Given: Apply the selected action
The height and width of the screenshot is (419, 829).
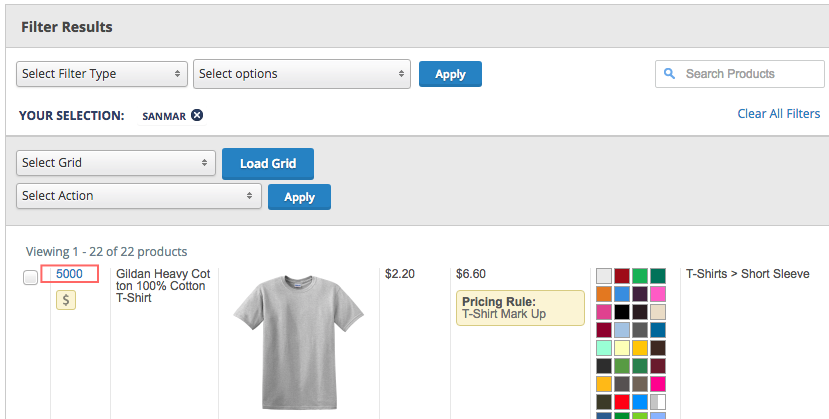Looking at the screenshot, I should (x=299, y=197).
